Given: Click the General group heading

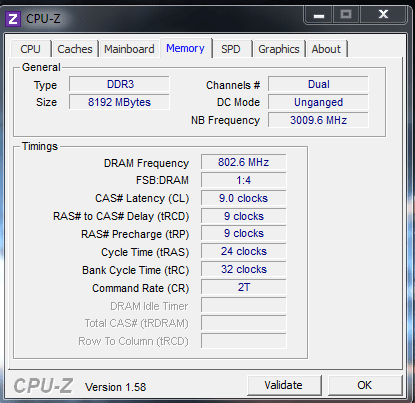Looking at the screenshot, I should [x=41, y=67].
